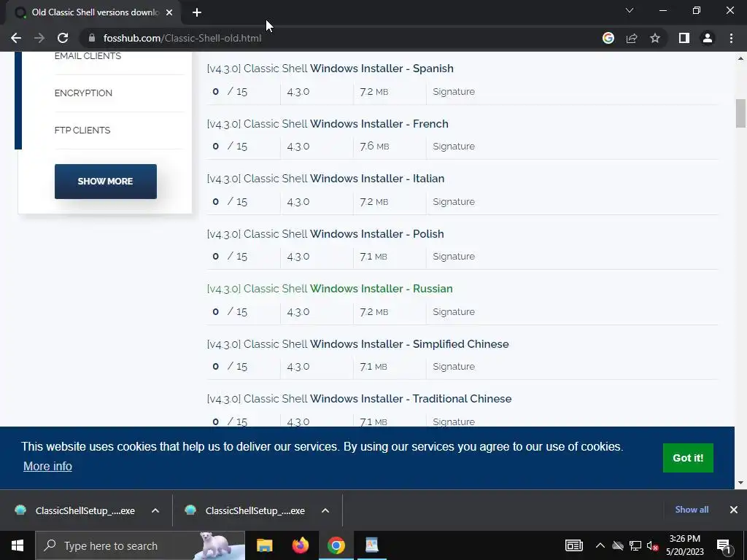
Task: Reload the fosshub page
Action: tap(63, 38)
